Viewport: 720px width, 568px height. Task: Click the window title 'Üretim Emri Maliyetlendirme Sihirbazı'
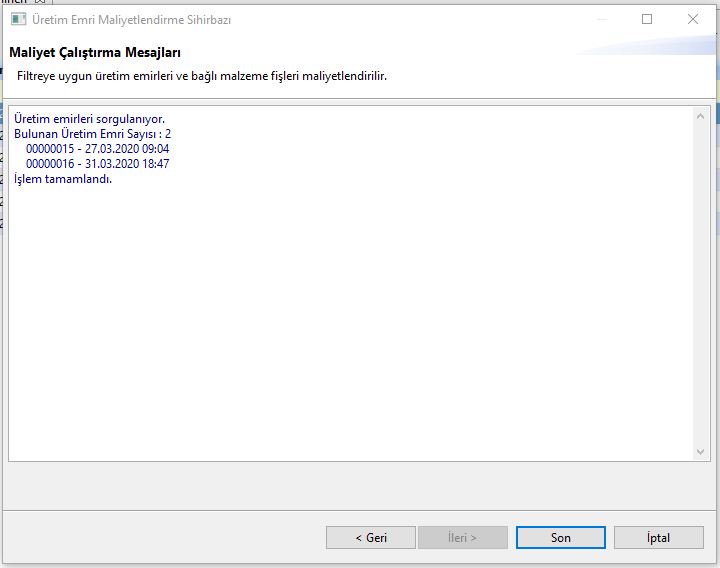tap(132, 20)
